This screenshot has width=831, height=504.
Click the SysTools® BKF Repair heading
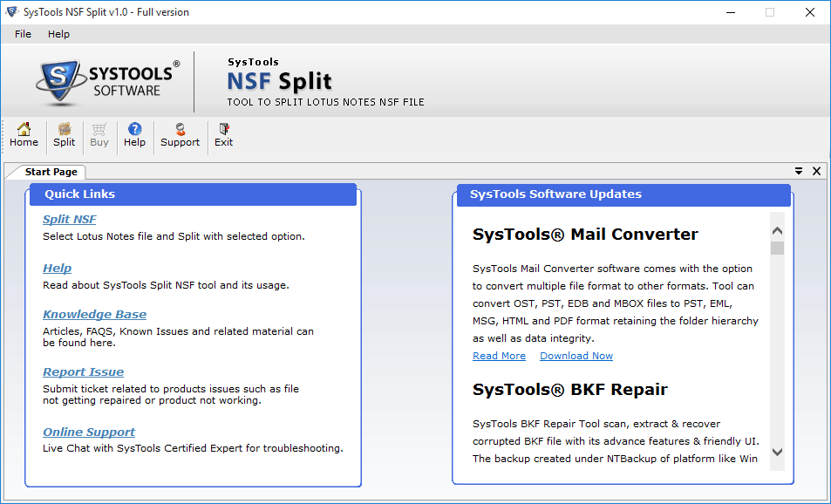click(569, 390)
